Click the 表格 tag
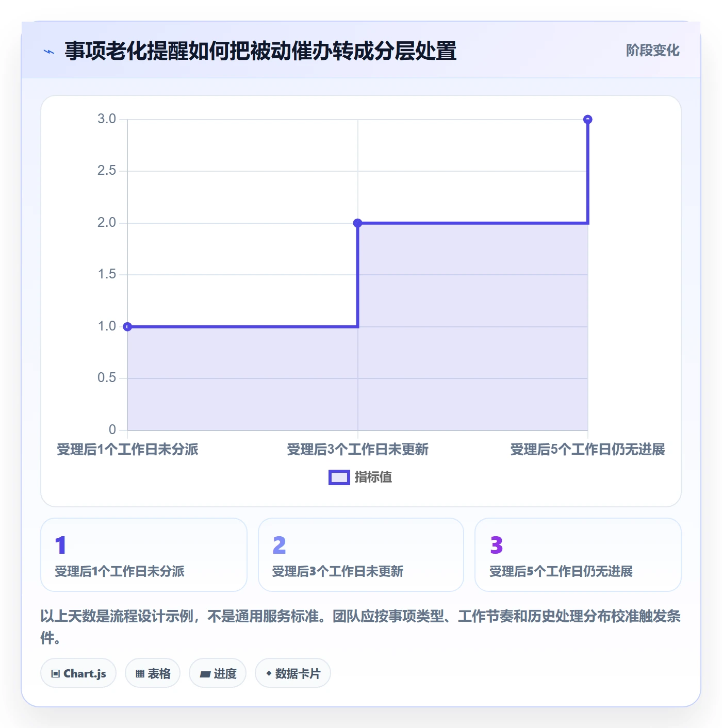 tap(153, 673)
